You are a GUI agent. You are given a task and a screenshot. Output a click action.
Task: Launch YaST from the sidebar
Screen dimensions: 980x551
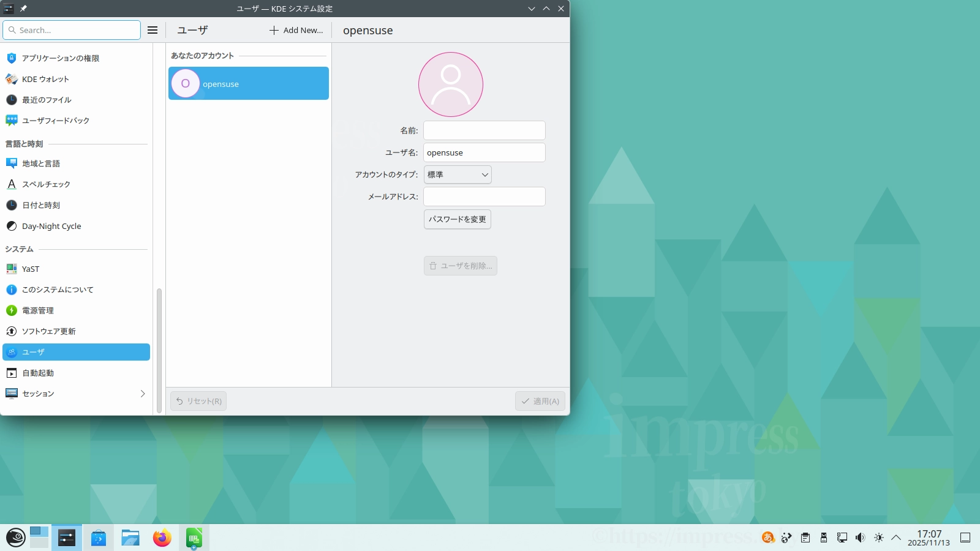pos(76,269)
